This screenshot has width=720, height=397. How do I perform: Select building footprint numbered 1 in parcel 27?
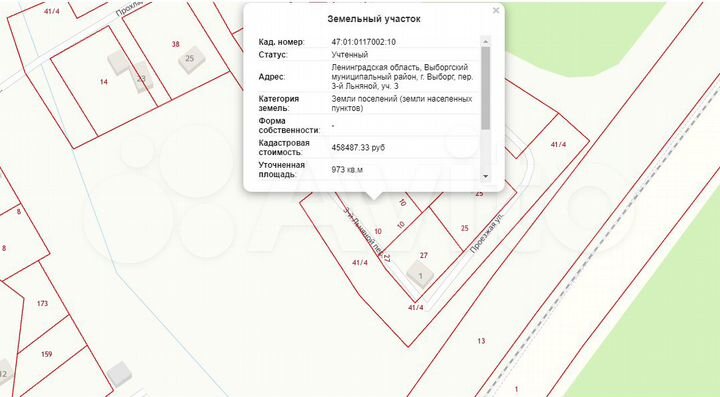(420, 275)
